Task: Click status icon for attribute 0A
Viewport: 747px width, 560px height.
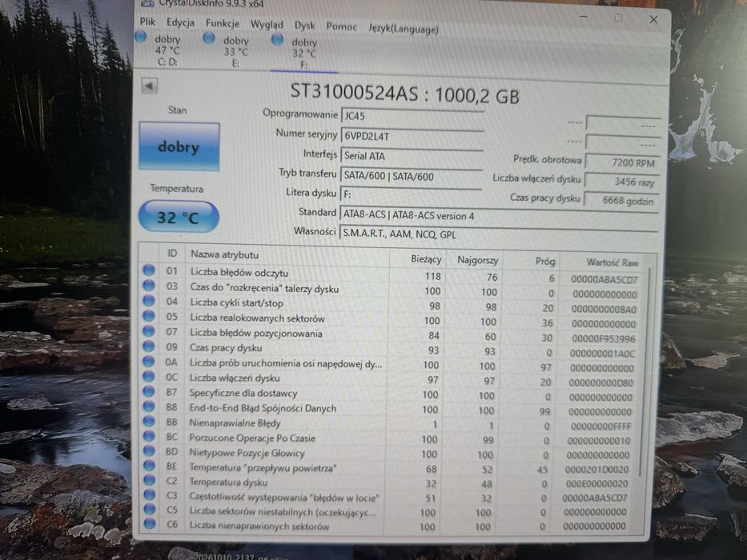Action: 149,362
